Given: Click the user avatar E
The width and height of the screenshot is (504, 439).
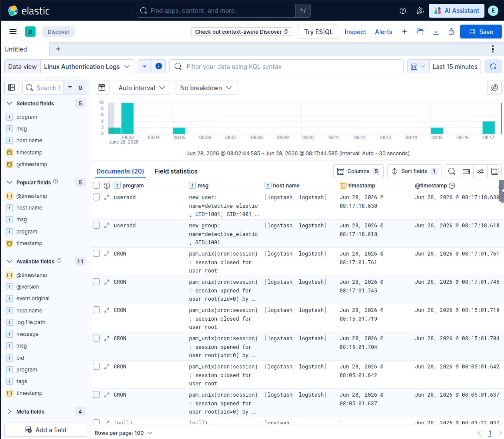Looking at the screenshot, I should coord(493,11).
